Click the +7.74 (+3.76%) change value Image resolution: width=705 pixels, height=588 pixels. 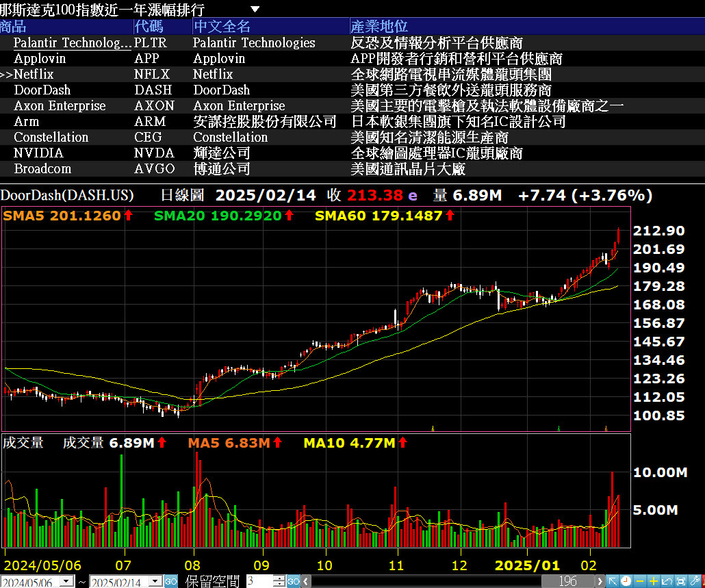(x=585, y=195)
